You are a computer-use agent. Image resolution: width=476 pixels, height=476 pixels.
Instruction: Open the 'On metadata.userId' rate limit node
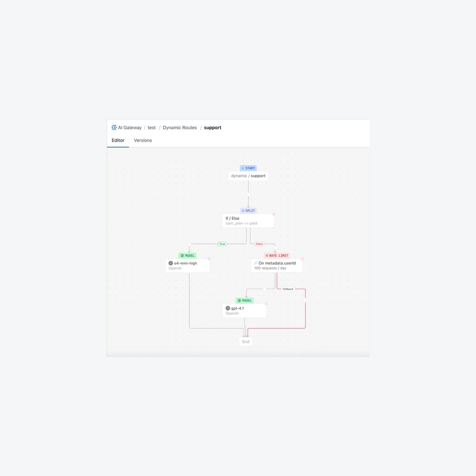click(277, 265)
